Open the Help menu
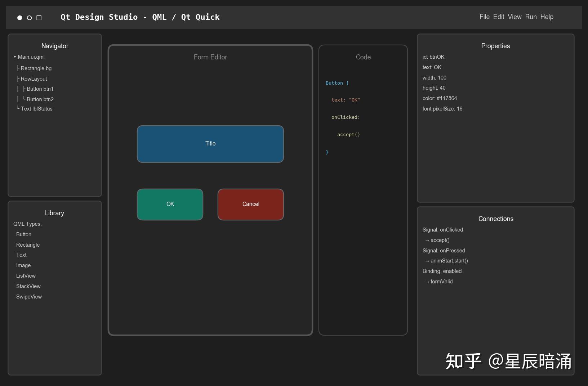This screenshot has width=588, height=386. tap(547, 17)
